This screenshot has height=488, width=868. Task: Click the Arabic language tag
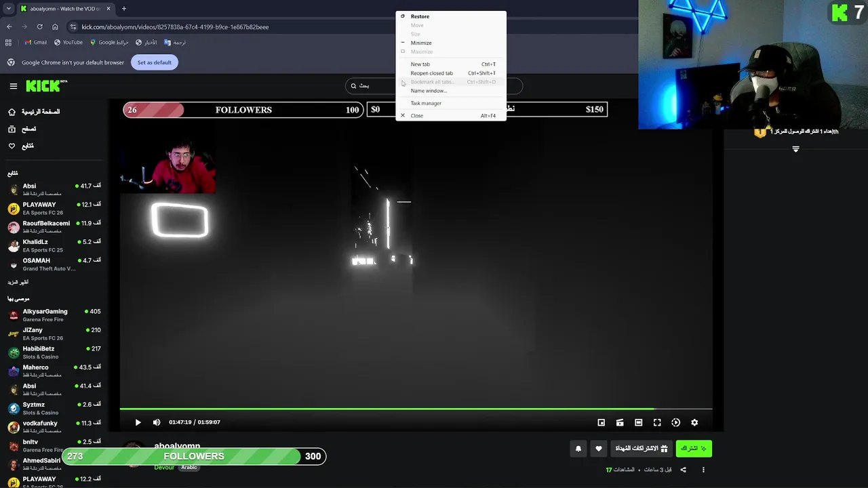(x=189, y=468)
